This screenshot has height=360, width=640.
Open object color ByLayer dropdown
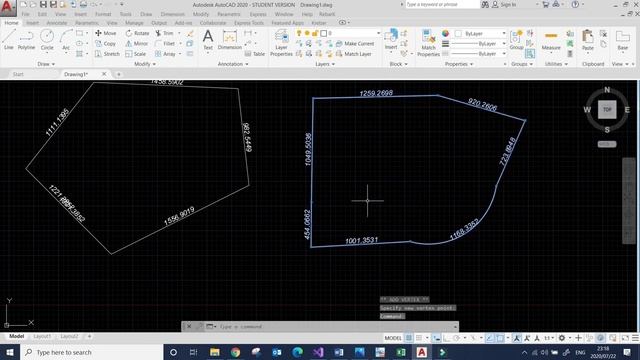[480, 33]
